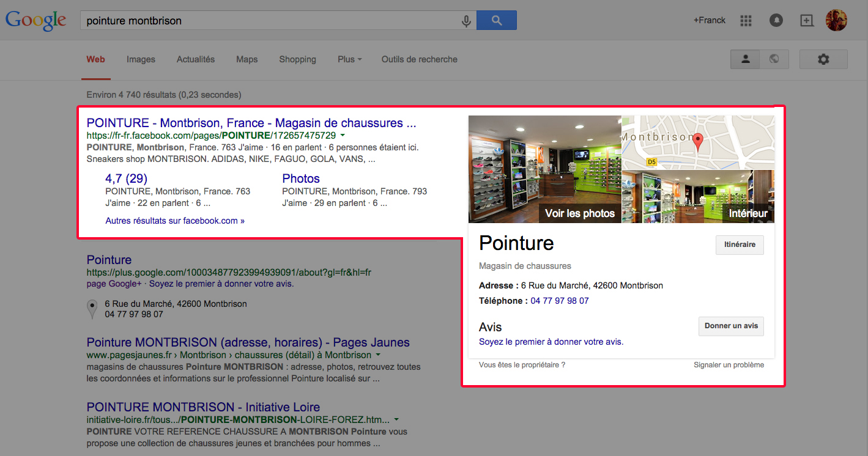
Task: Open the Pointure Google+ result
Action: pyautogui.click(x=109, y=260)
